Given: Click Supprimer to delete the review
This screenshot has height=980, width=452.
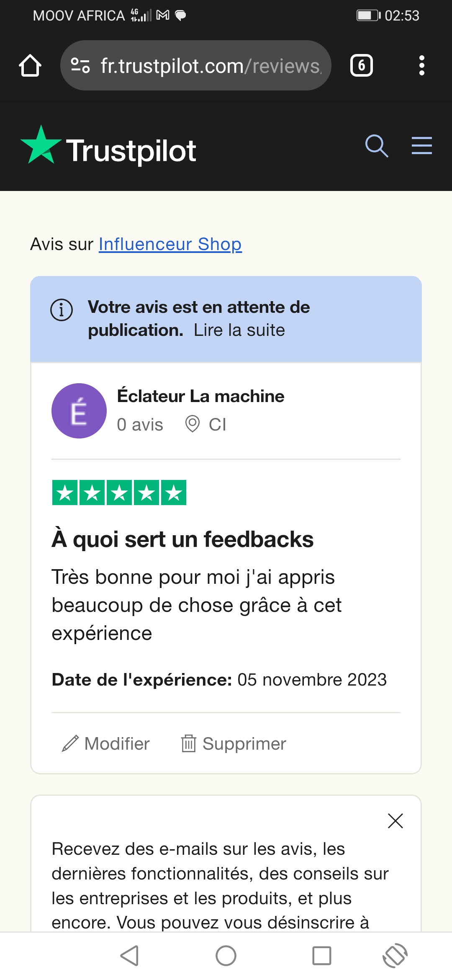Looking at the screenshot, I should pyautogui.click(x=234, y=744).
